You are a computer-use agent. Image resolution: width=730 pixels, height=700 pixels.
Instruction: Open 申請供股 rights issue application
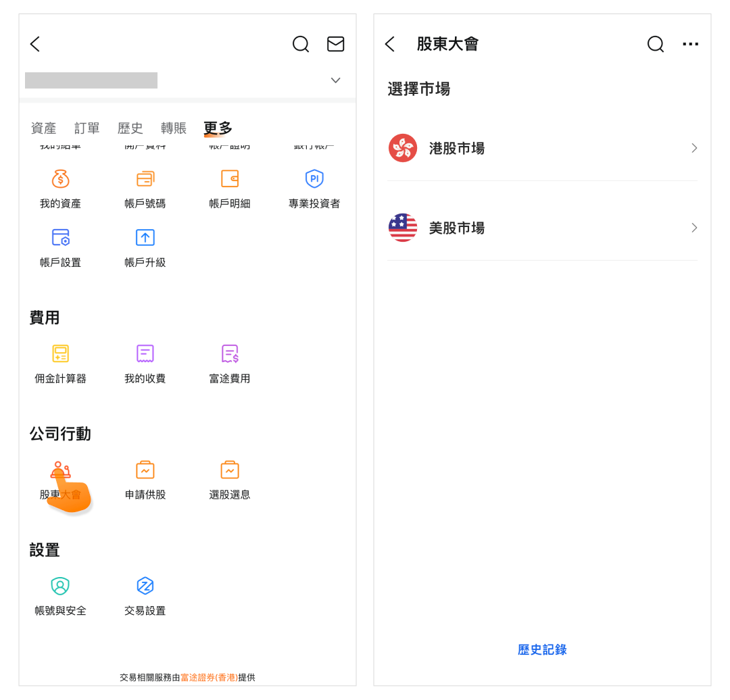click(145, 470)
